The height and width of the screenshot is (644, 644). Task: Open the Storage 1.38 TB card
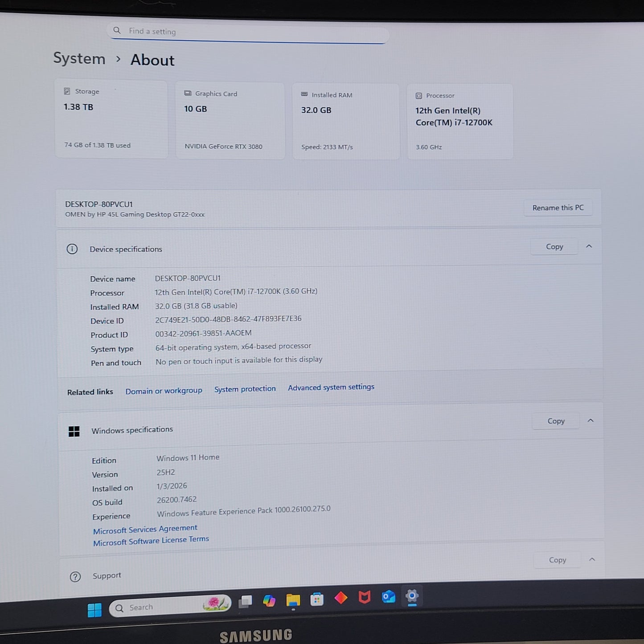[x=111, y=119]
